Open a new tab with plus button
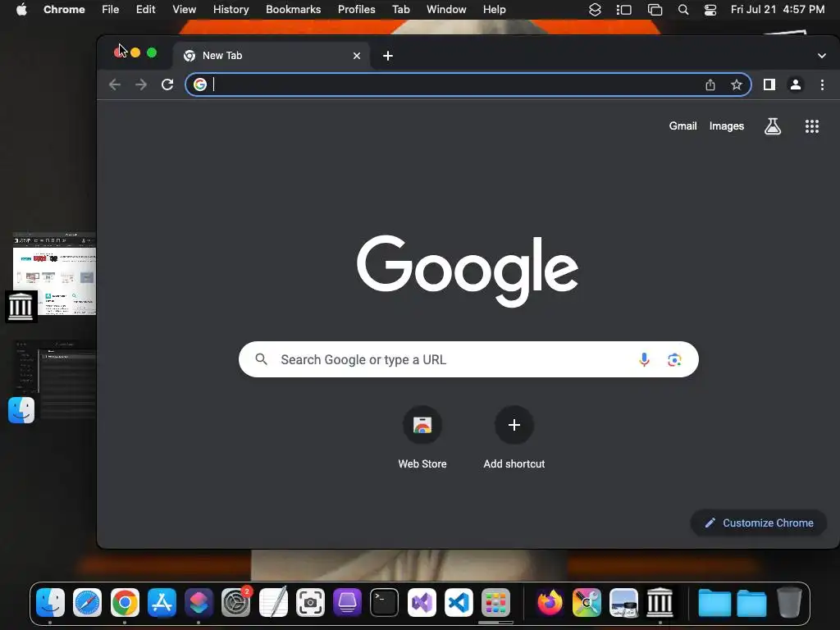The image size is (840, 630). (x=388, y=56)
